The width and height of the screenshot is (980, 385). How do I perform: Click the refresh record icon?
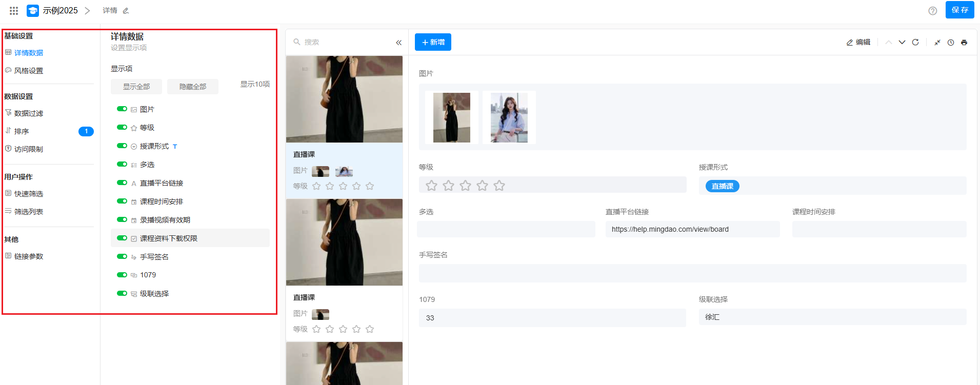point(915,42)
